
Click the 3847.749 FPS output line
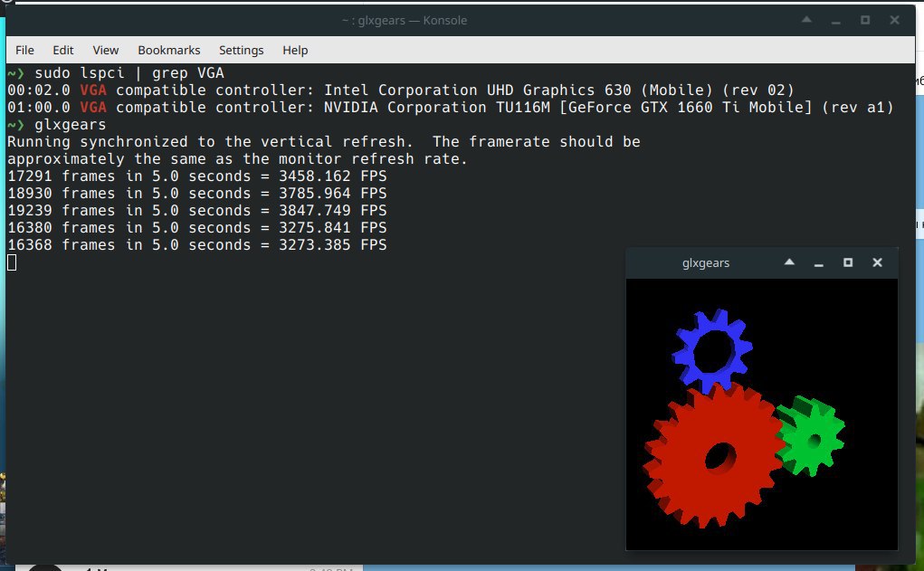pos(196,210)
